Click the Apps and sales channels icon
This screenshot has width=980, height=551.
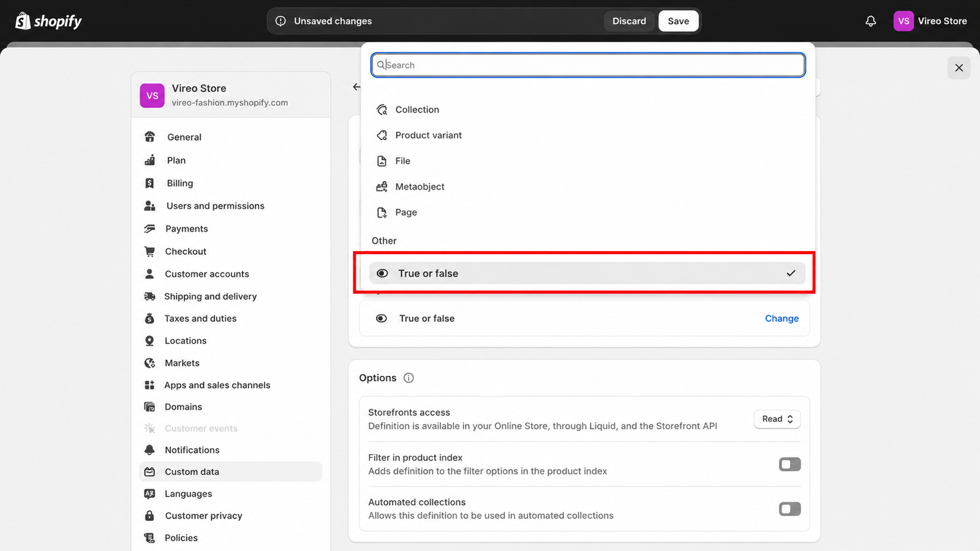149,385
